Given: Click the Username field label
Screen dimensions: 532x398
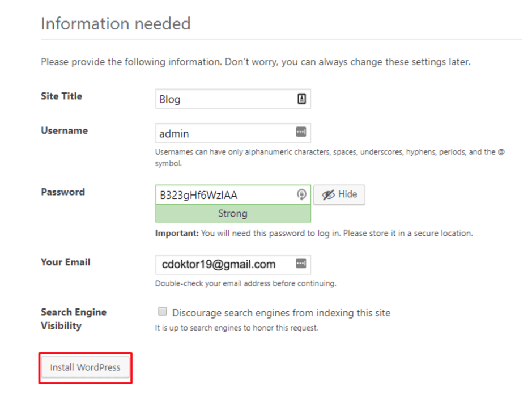Looking at the screenshot, I should [63, 130].
